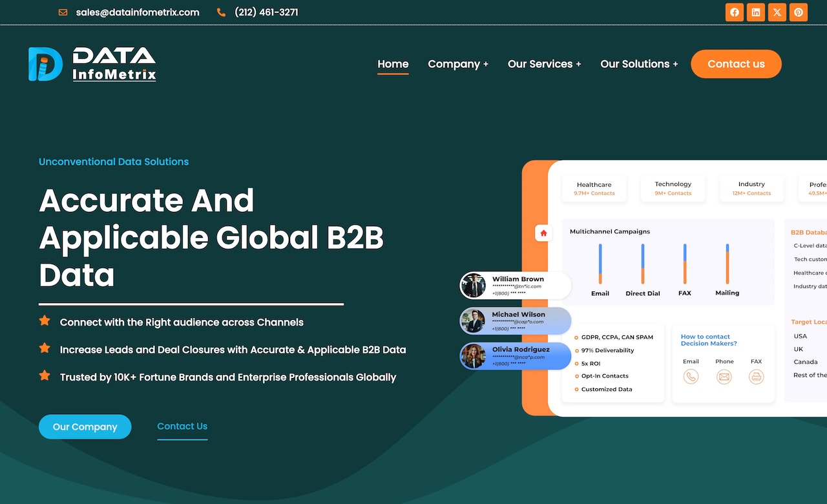Click the Michael Wilson contact card name

(x=519, y=315)
